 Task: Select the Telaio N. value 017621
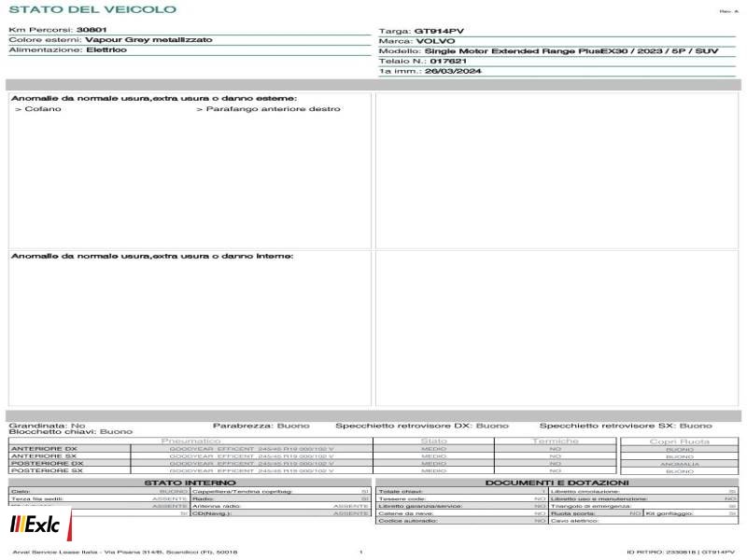click(448, 61)
